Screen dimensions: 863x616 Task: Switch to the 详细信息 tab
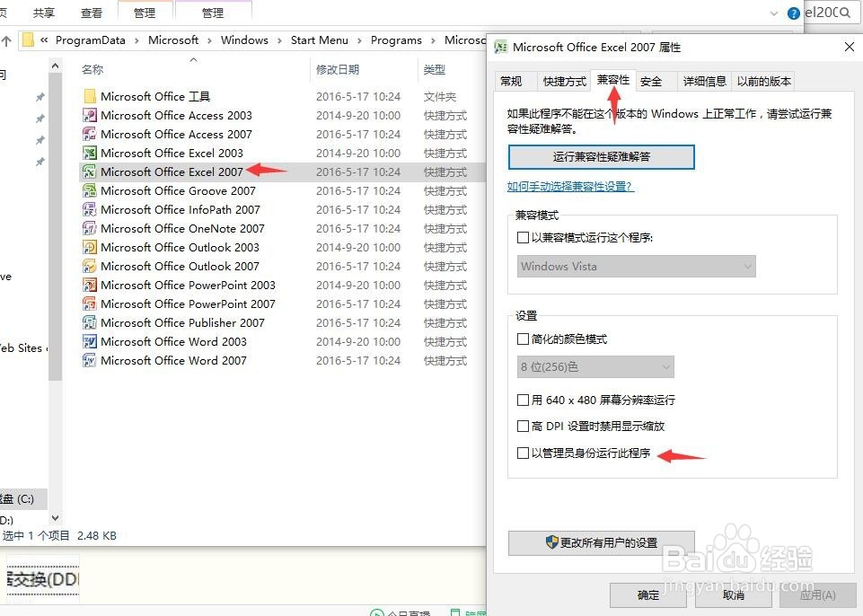[704, 80]
